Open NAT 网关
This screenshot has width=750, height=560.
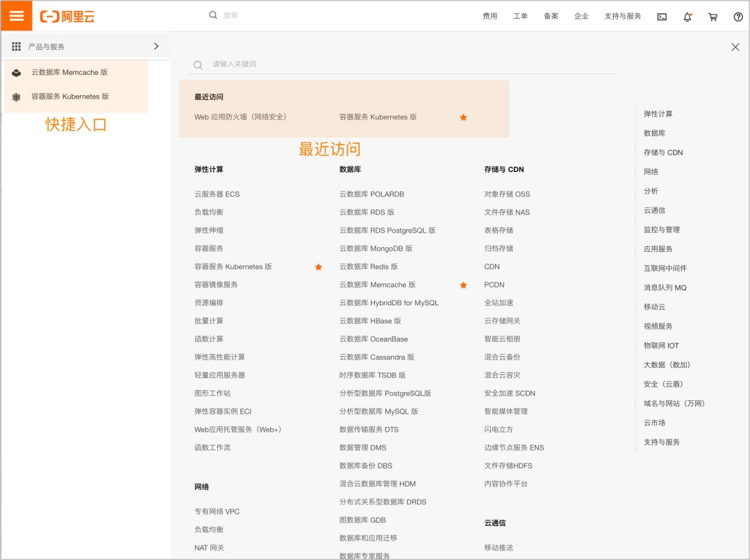(209, 548)
